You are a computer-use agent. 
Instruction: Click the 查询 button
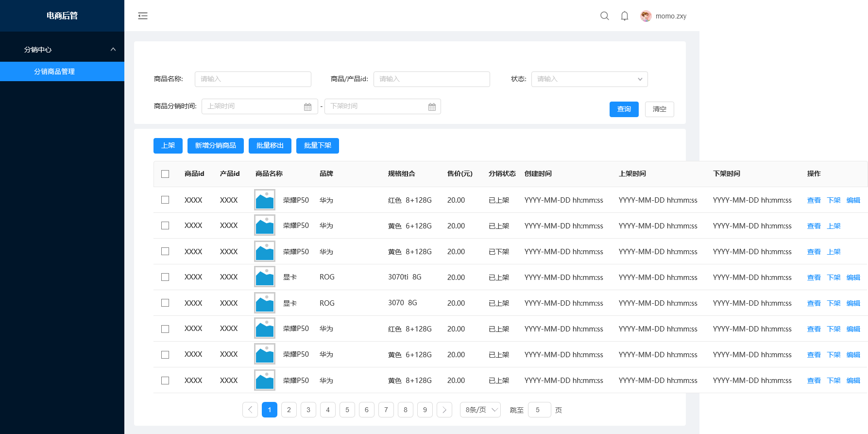tap(624, 109)
